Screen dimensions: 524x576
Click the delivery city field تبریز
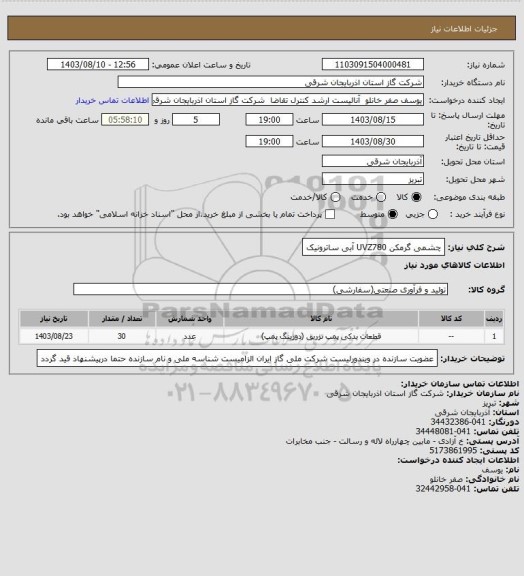(x=373, y=179)
